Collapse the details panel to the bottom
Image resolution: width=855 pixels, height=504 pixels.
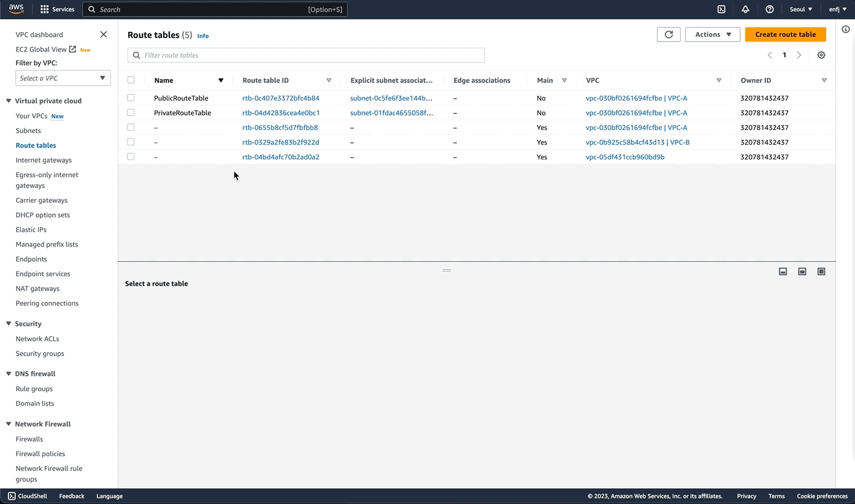click(783, 272)
